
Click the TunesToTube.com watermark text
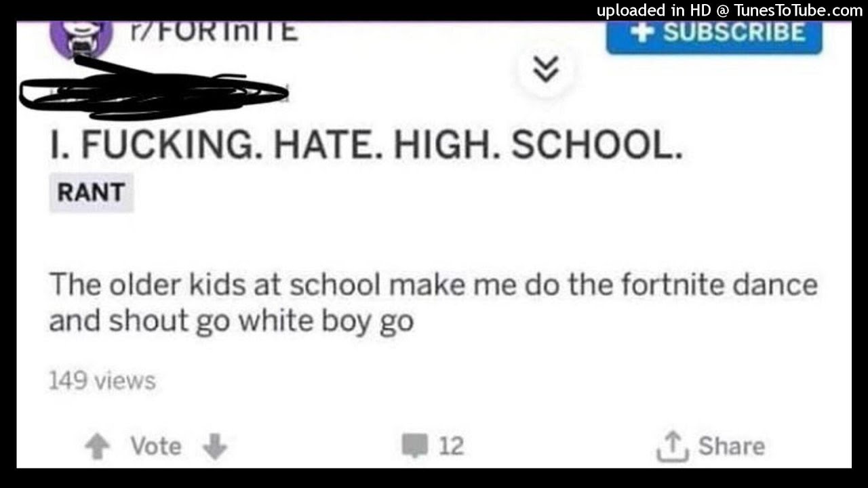pyautogui.click(x=797, y=10)
